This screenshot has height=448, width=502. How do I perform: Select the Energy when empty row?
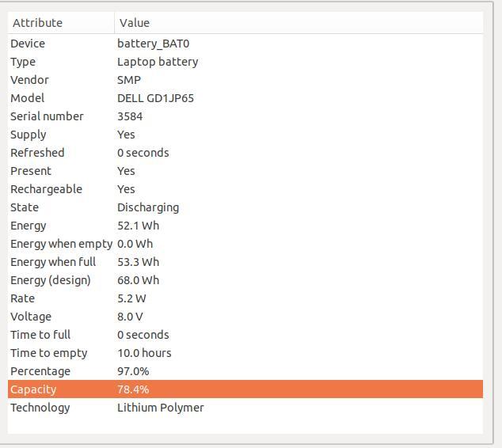point(245,244)
